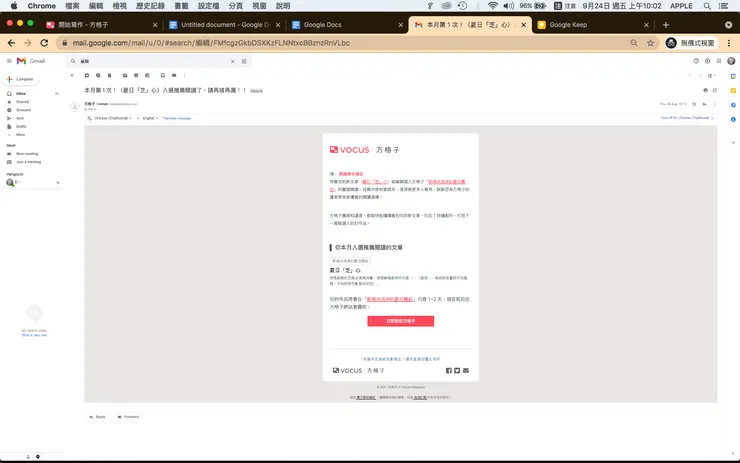This screenshot has width=740, height=463.
Task: Show recipient details arrow under sender
Action: [x=94, y=109]
